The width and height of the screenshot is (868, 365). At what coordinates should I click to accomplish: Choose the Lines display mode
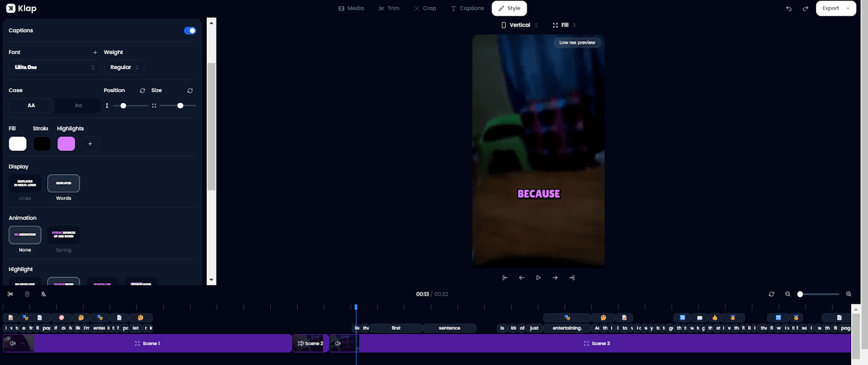tap(25, 183)
